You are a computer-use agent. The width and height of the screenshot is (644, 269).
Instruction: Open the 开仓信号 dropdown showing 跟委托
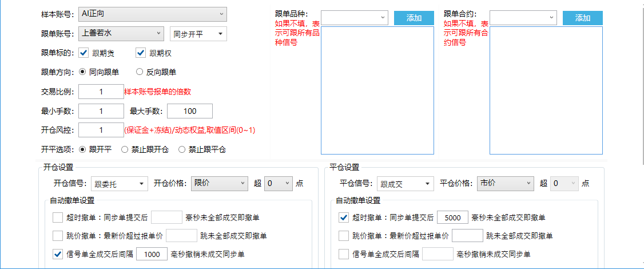click(x=119, y=184)
